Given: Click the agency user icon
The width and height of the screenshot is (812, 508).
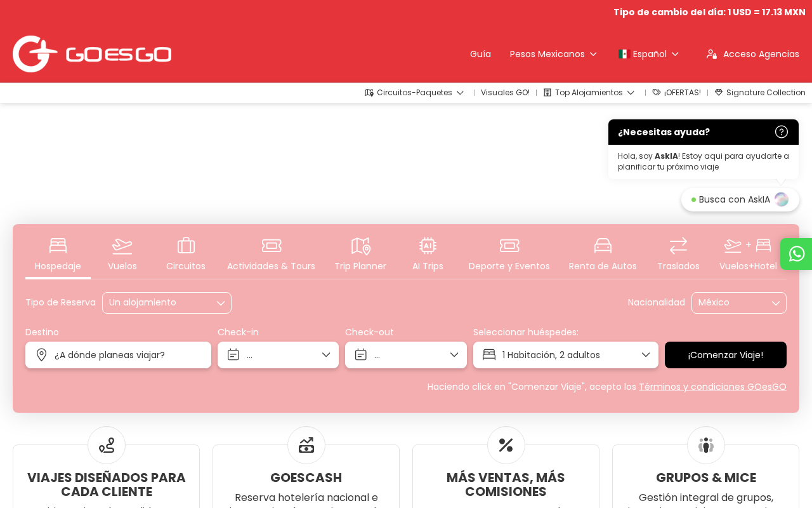Looking at the screenshot, I should (x=712, y=54).
